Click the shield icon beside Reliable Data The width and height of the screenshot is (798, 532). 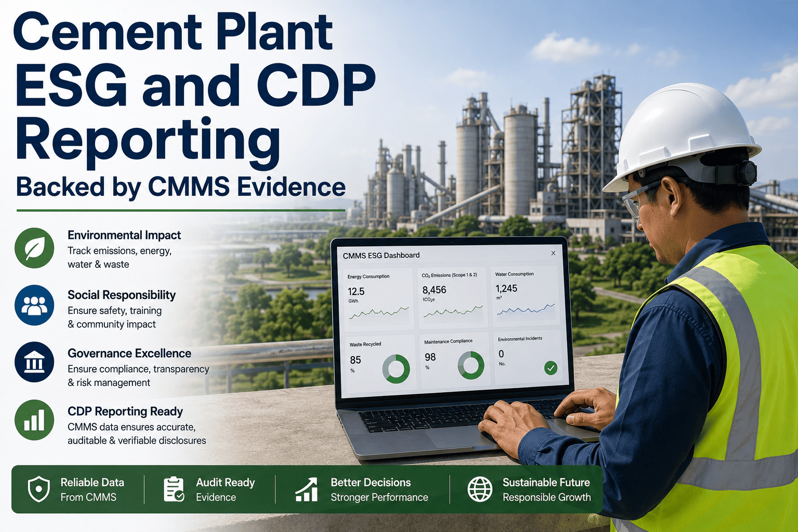click(38, 489)
